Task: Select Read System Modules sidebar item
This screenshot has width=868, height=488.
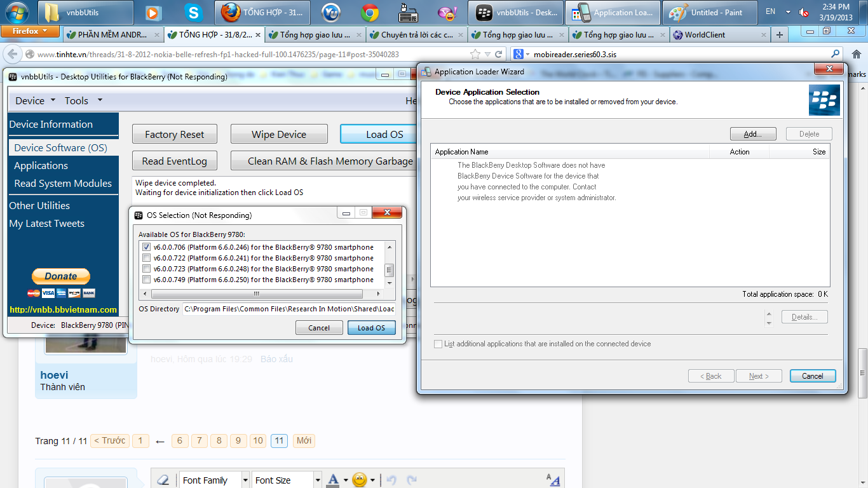Action: coord(63,183)
